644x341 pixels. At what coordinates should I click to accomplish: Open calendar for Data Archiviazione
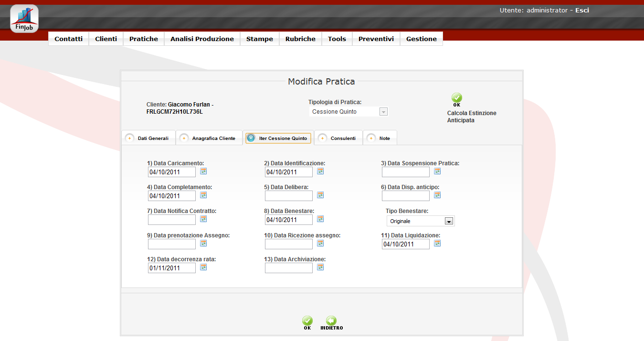click(x=320, y=267)
